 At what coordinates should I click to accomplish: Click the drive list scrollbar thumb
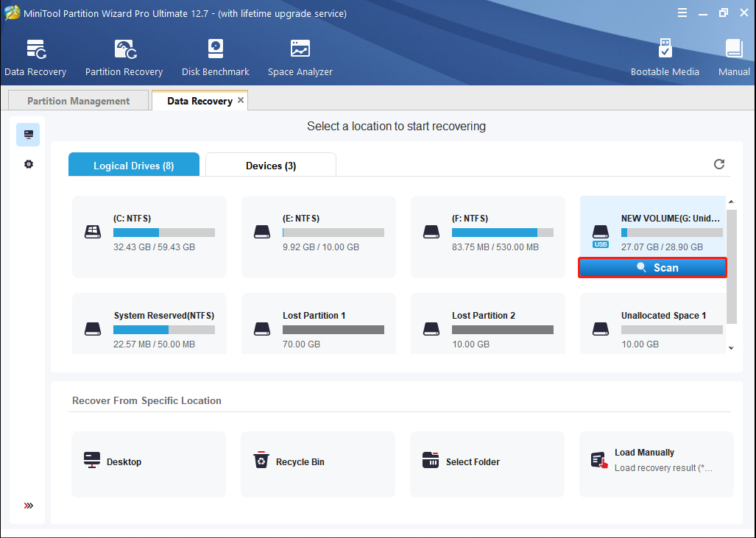click(732, 266)
